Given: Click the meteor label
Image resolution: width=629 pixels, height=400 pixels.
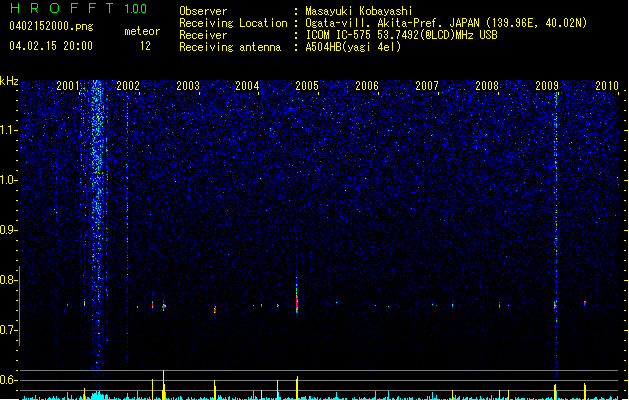Looking at the screenshot, I should pyautogui.click(x=142, y=31).
